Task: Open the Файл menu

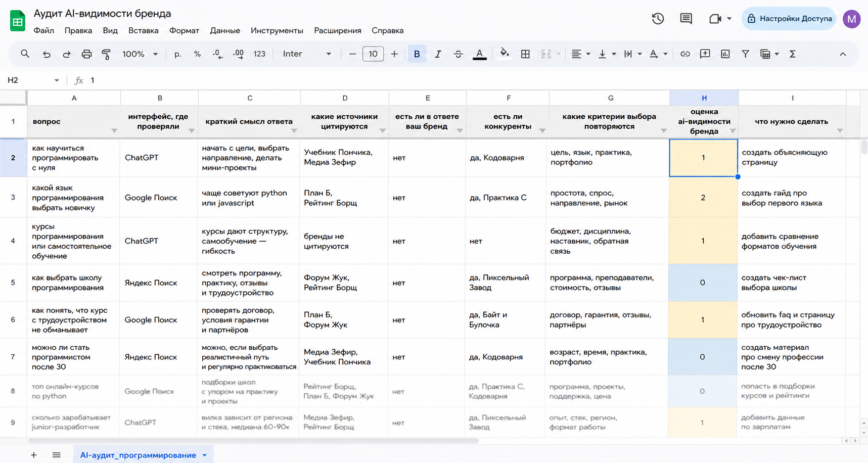Action: [43, 30]
